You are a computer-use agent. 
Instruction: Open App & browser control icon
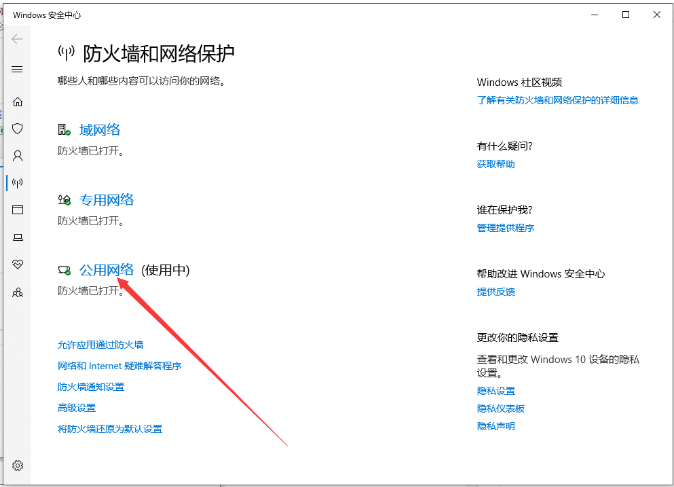tap(17, 210)
